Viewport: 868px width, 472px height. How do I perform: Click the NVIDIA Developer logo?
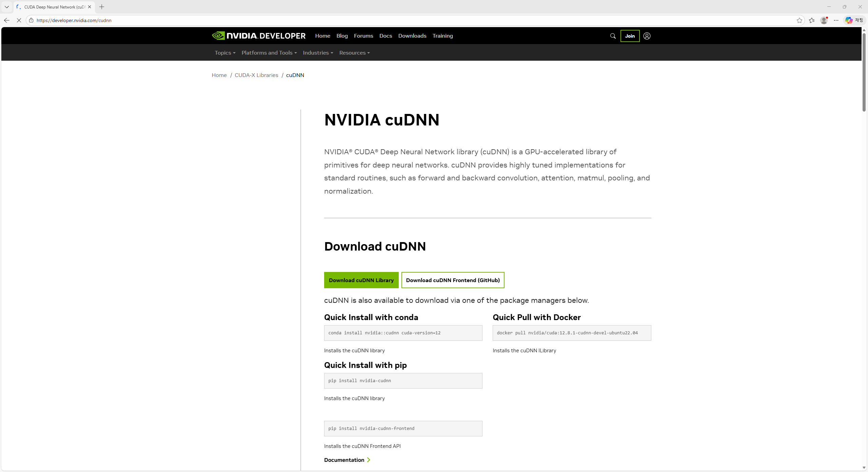(258, 36)
